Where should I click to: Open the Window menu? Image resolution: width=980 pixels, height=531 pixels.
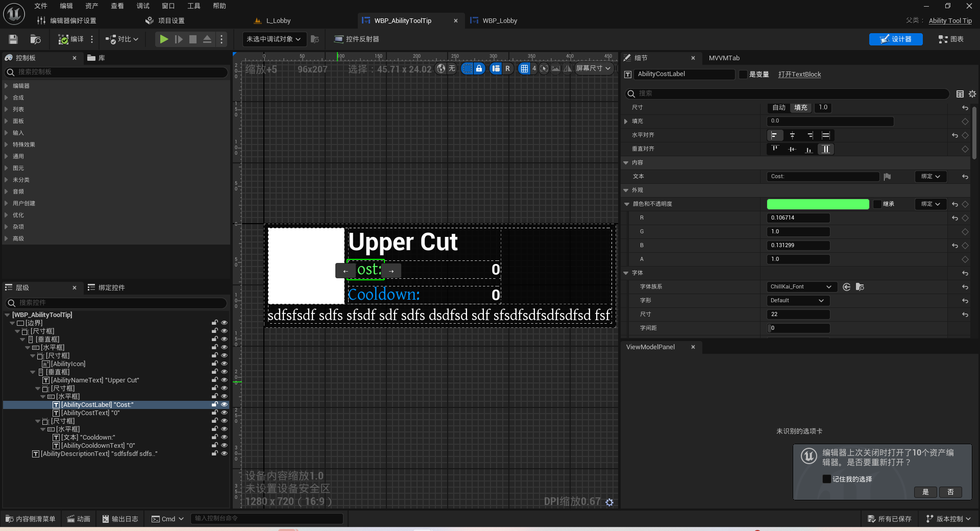[168, 6]
